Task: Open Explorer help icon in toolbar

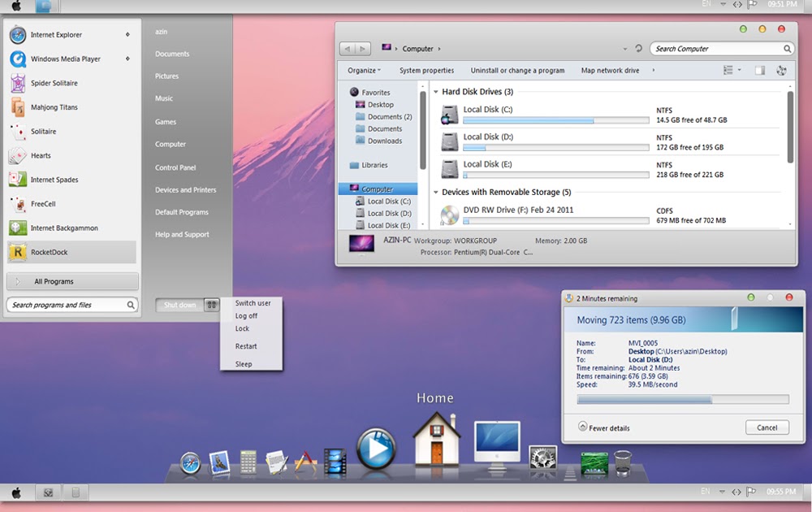Action: (781, 71)
